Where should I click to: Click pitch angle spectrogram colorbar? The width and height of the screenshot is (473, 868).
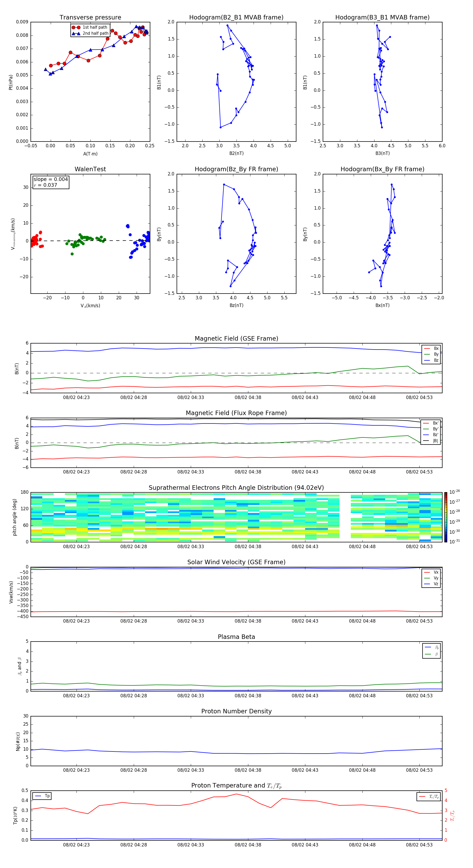click(x=446, y=517)
